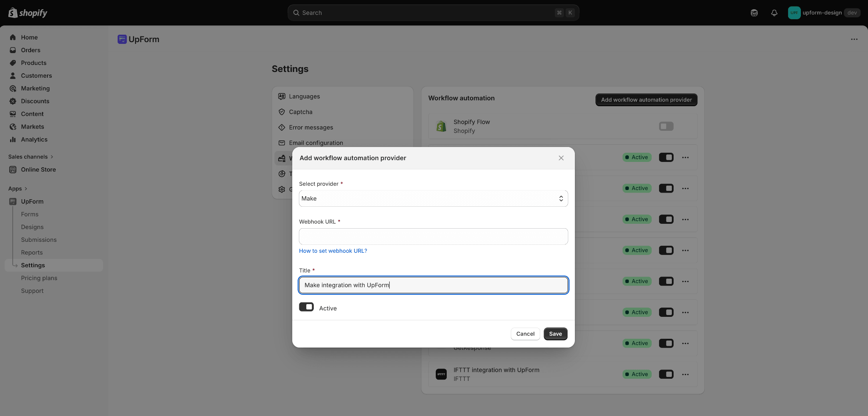Viewport: 868px width, 416px height.
Task: Click the IFTTT logo icon
Action: click(x=441, y=374)
